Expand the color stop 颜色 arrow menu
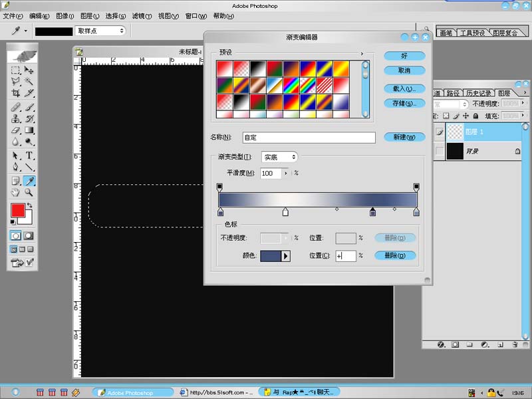The height and width of the screenshot is (399, 532). pos(286,255)
